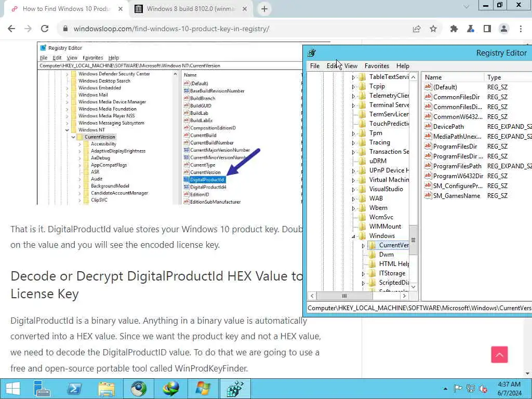
Task: Show hidden tray icons arrow
Action: (x=445, y=389)
